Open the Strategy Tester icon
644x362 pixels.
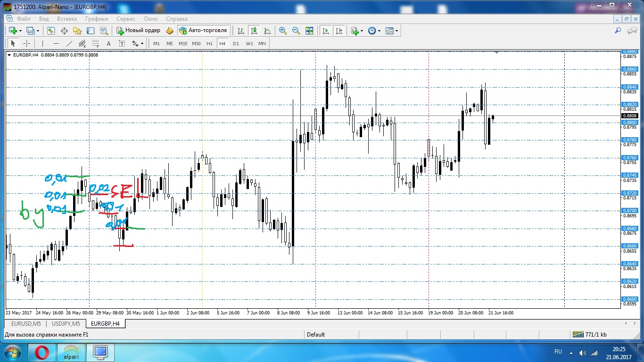coord(104,31)
